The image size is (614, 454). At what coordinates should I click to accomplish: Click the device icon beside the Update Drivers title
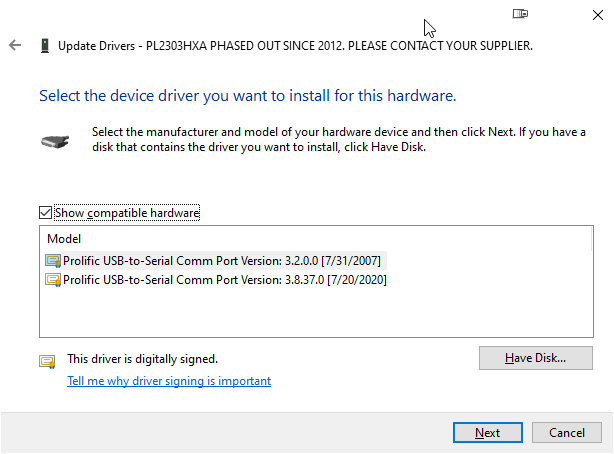tap(45, 46)
